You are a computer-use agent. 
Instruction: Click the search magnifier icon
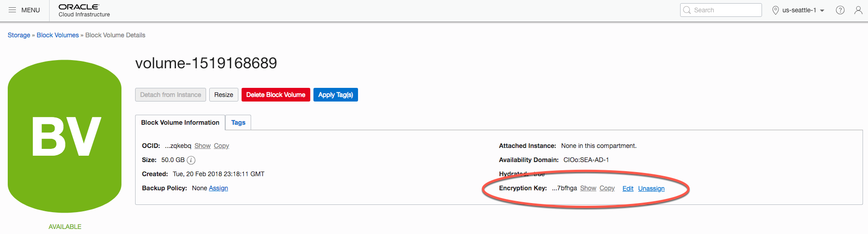pyautogui.click(x=687, y=10)
